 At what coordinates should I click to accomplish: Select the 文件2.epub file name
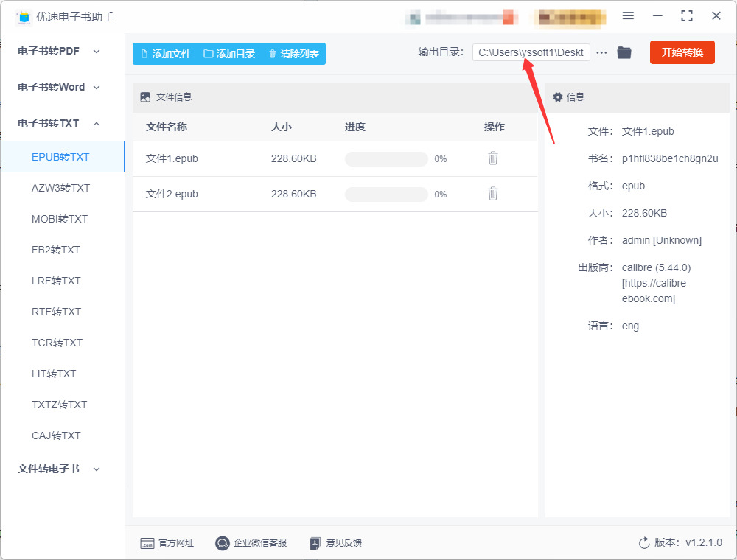172,194
